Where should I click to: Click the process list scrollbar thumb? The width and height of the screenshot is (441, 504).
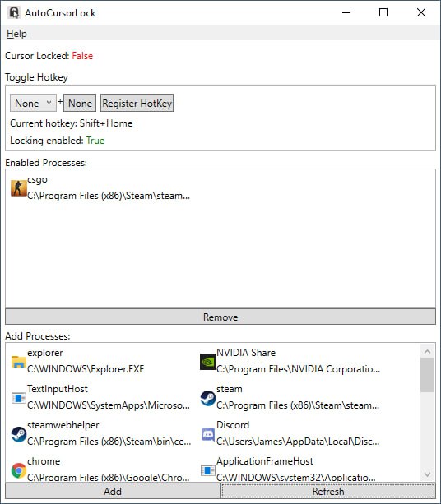tap(427, 376)
